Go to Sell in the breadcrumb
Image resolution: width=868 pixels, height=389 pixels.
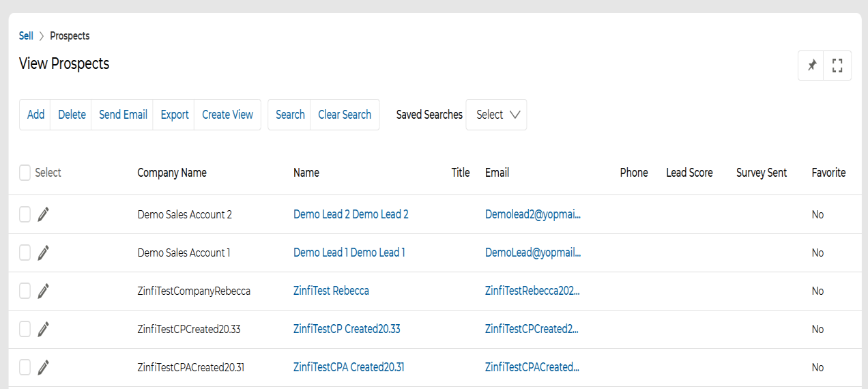coord(26,35)
